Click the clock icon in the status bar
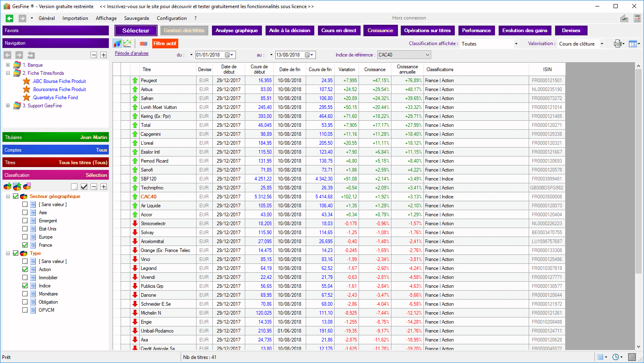 pos(616,357)
